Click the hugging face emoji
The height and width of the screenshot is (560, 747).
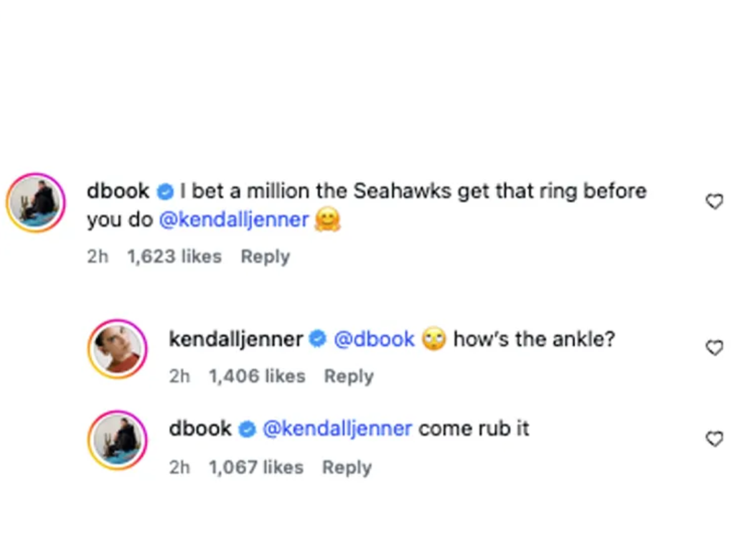point(327,220)
